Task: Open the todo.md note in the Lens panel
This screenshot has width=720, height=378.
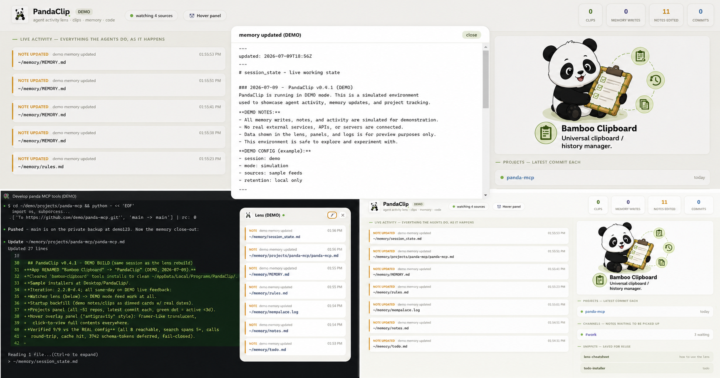Action: (295, 347)
